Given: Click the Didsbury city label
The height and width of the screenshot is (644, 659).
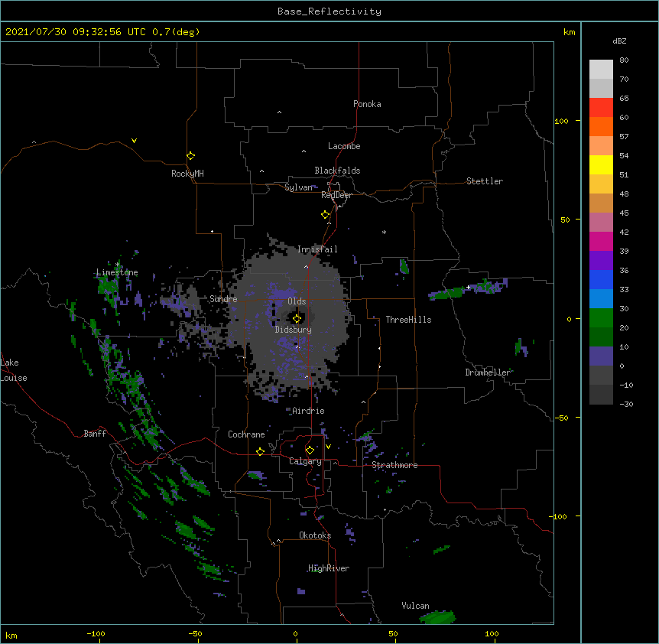Looking at the screenshot, I should point(294,330).
